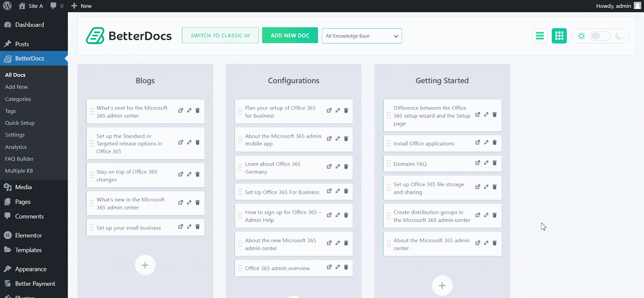This screenshot has width=644, height=298.
Task: Click WordPress logo in admin bar
Action: [x=7, y=6]
